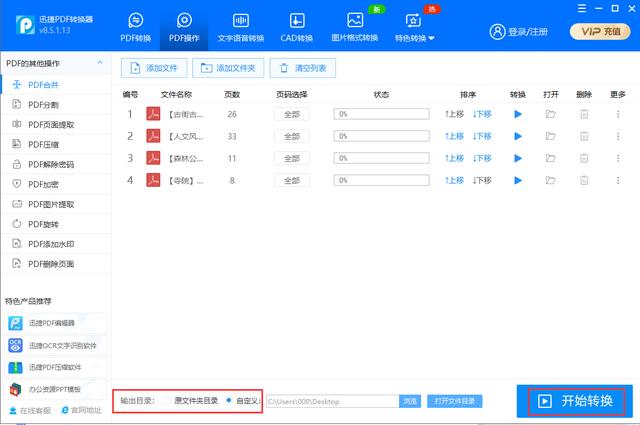This screenshot has width=640, height=425.
Task: Select PDF压缩 in the sidebar
Action: [x=56, y=145]
